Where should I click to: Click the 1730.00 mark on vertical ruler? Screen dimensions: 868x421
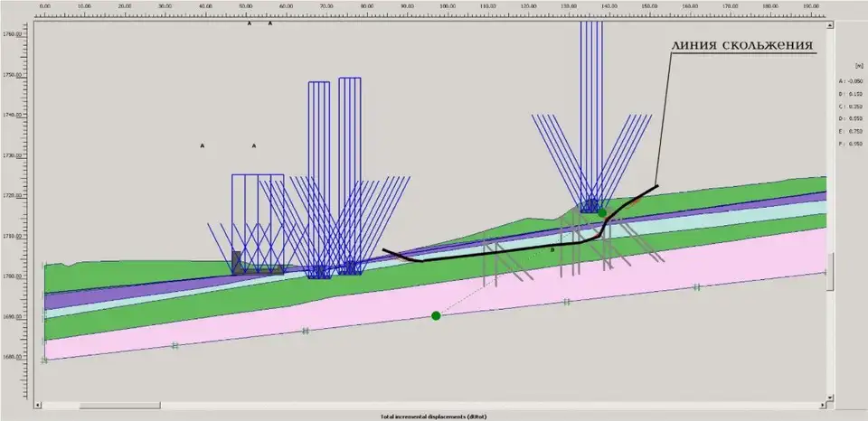(11, 155)
